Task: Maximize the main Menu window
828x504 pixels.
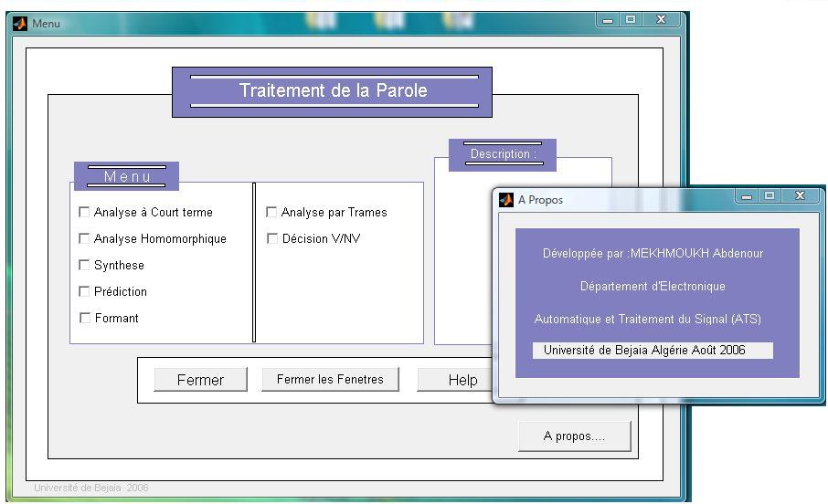Action: 631,19
